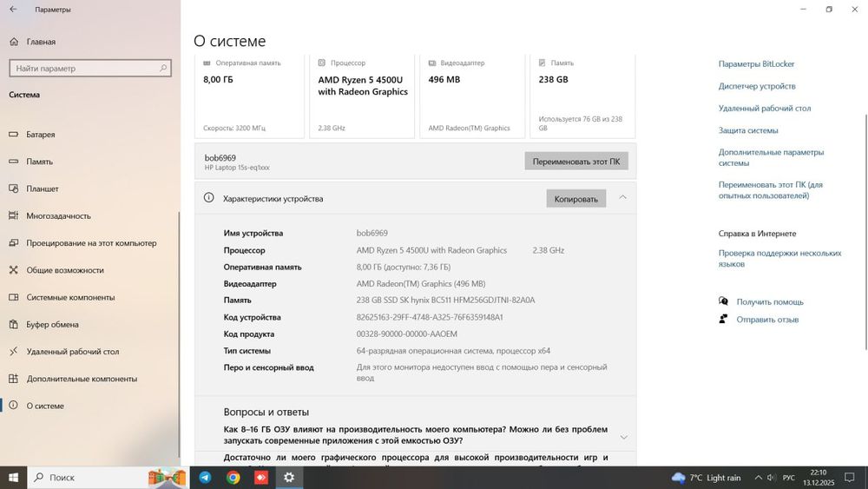
Task: Click the Процессор card with Ryzen 5
Action: point(361,96)
